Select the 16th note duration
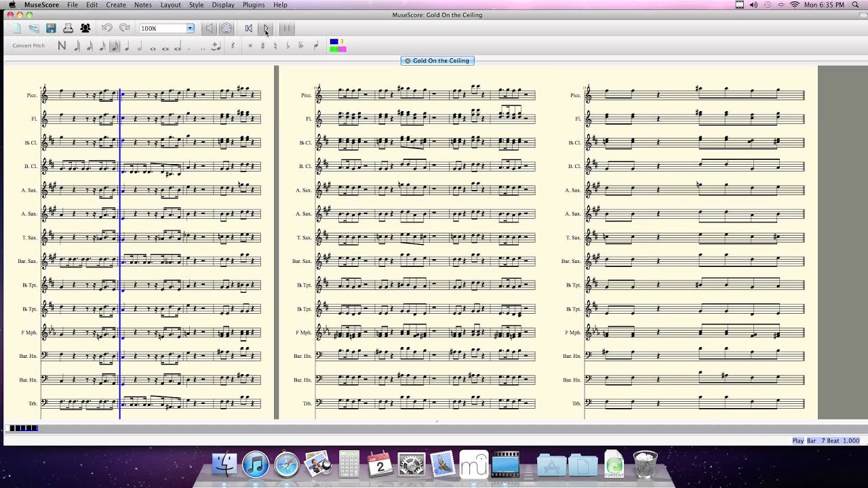Image resolution: width=868 pixels, height=488 pixels. tap(102, 46)
